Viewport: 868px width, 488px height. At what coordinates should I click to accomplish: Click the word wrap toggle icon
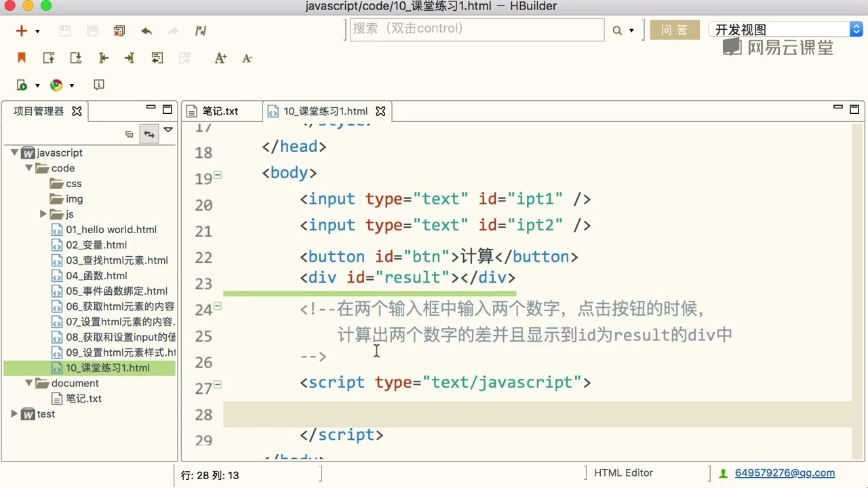[157, 58]
